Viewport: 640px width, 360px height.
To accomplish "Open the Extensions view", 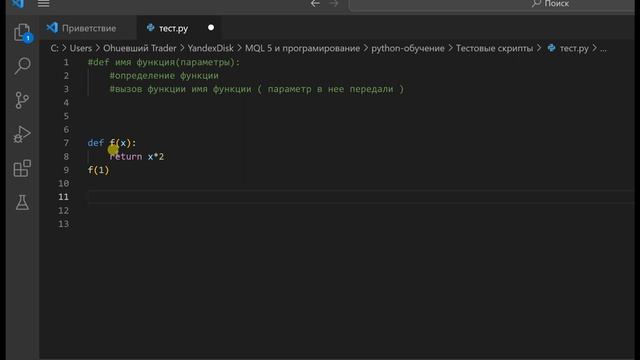I will pos(22,168).
